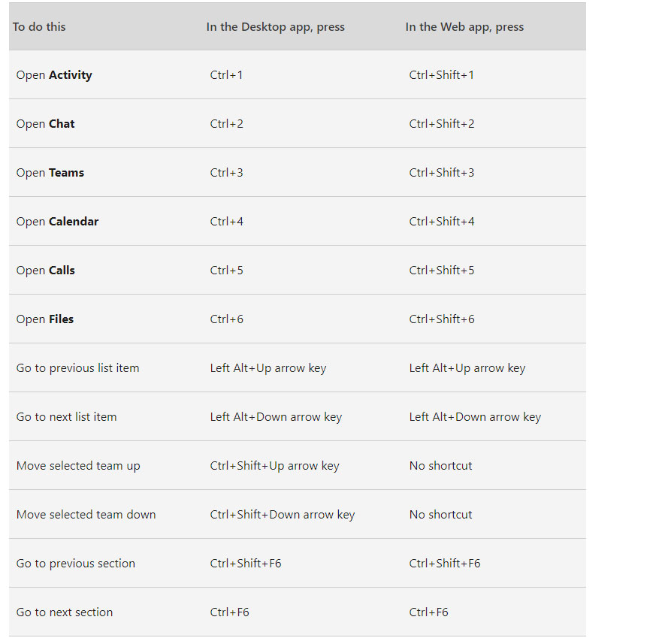Image resolution: width=662 pixels, height=644 pixels.
Task: Select the Ctrl+1 desktop shortcut cell
Action: [x=226, y=74]
